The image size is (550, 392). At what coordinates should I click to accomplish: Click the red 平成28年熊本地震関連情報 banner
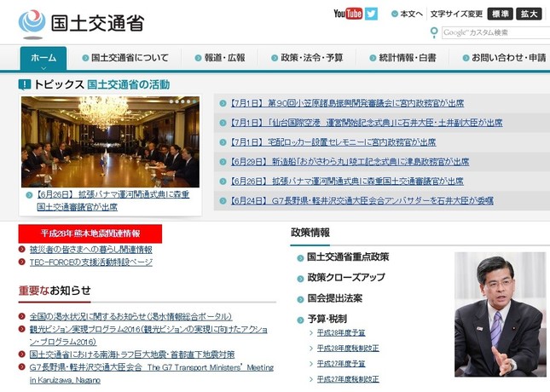tap(90, 233)
